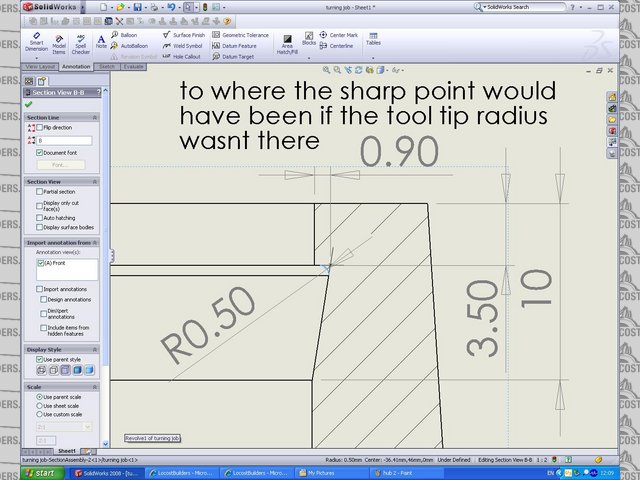Image resolution: width=640 pixels, height=480 pixels.
Task: Check Display only cut face(s)
Action: point(40,206)
